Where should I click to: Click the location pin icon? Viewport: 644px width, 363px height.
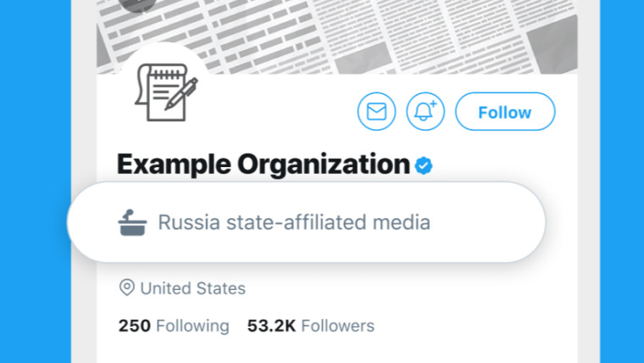[127, 288]
